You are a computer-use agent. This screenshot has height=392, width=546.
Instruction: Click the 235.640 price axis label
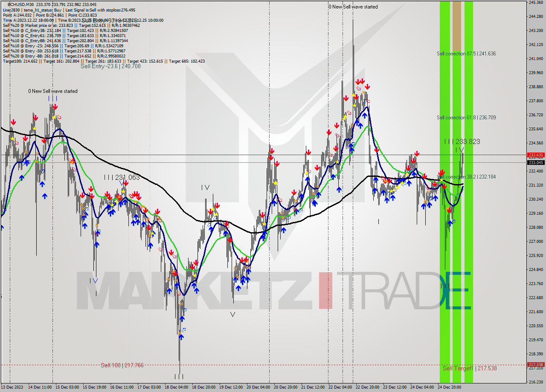pyautogui.click(x=536, y=129)
